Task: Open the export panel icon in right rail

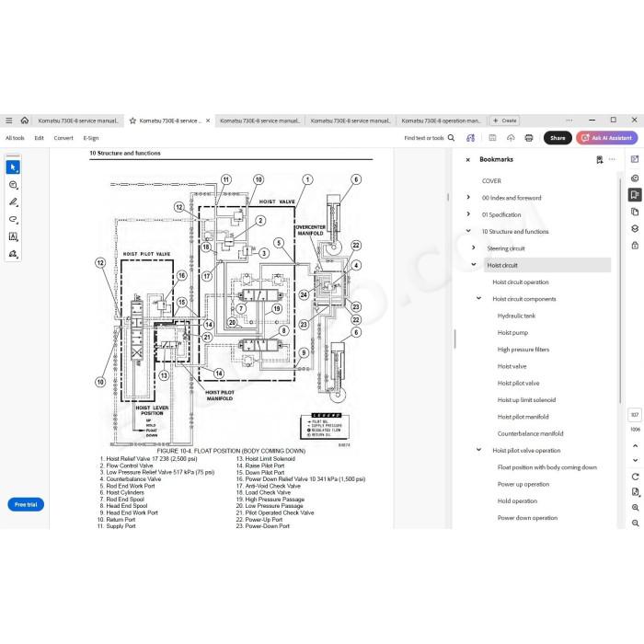Action: click(635, 159)
